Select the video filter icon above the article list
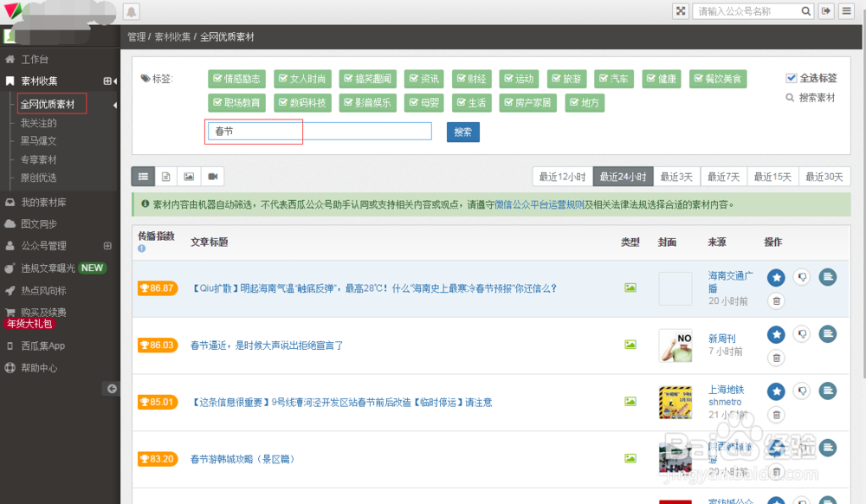 (x=211, y=176)
